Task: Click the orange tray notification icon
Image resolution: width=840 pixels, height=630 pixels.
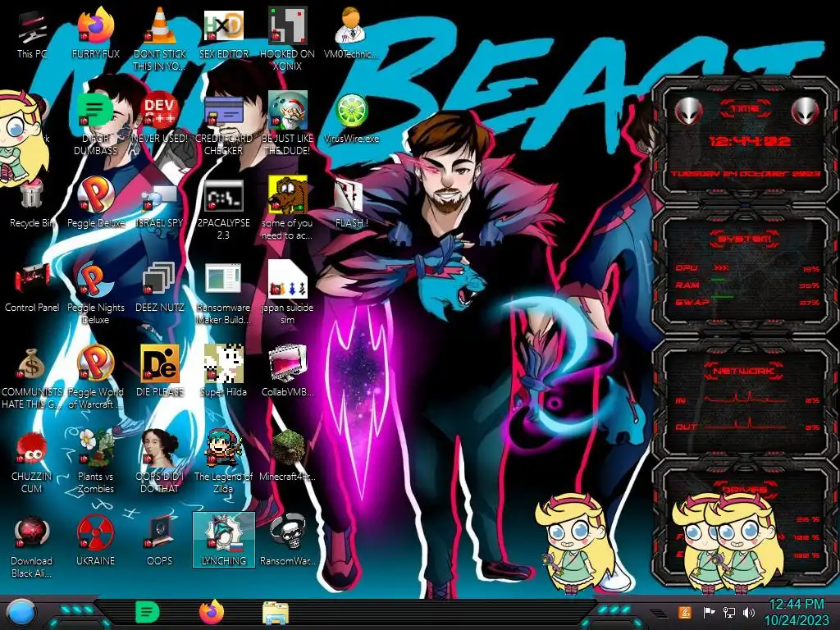Action: tap(685, 612)
